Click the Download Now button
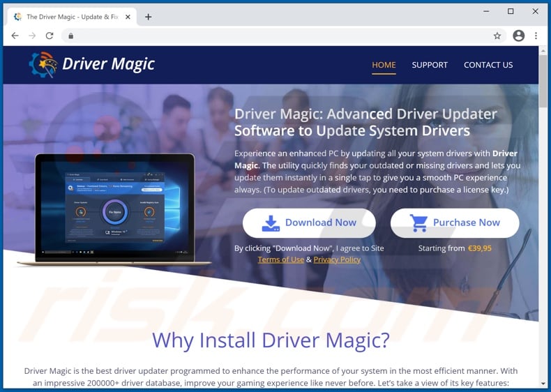The height and width of the screenshot is (392, 551). pyautogui.click(x=309, y=223)
